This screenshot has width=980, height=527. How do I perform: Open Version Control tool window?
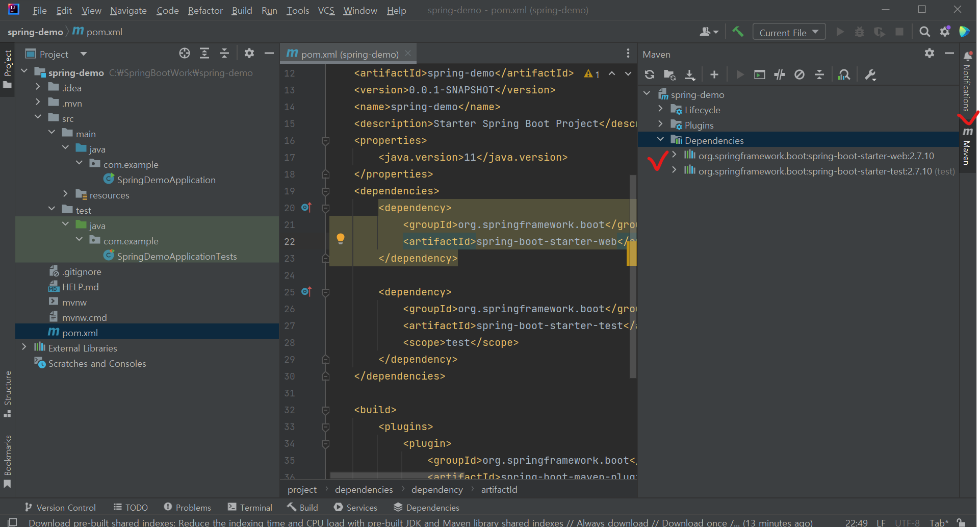coord(60,508)
